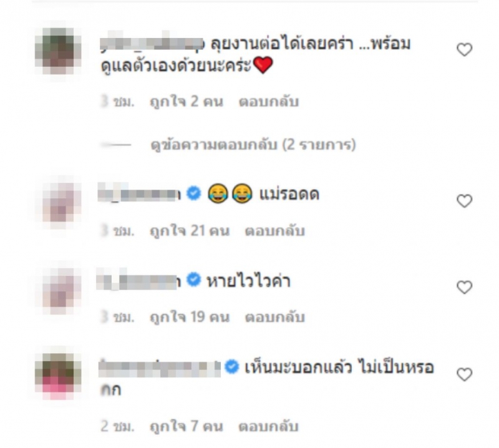Expand replies 'ดูข้อความตอบกลับ (2 รายการ)'
This screenshot has width=499, height=448.
(253, 145)
